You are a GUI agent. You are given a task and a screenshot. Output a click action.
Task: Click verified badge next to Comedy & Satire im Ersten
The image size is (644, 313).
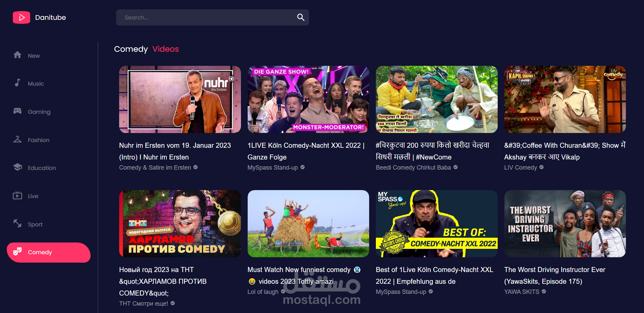195,167
